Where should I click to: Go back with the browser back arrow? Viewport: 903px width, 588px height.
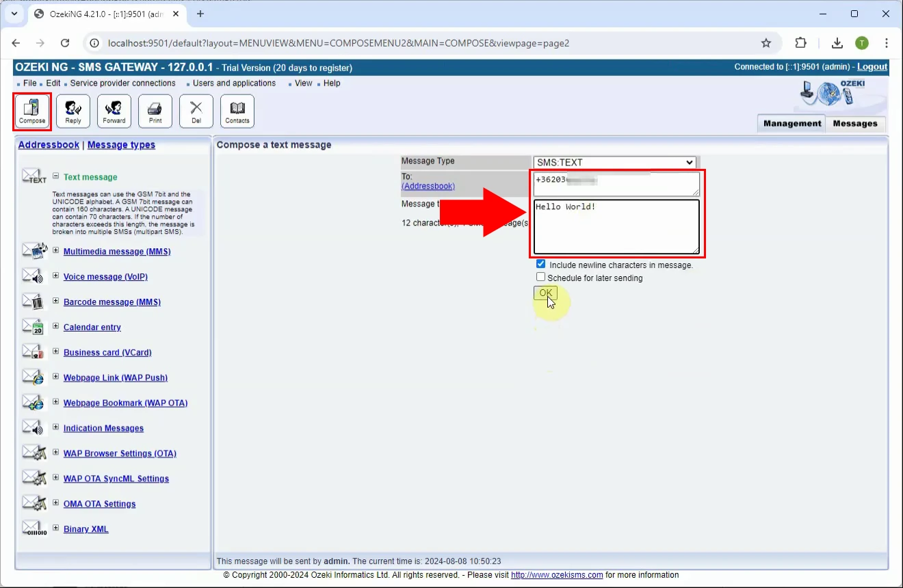click(16, 43)
